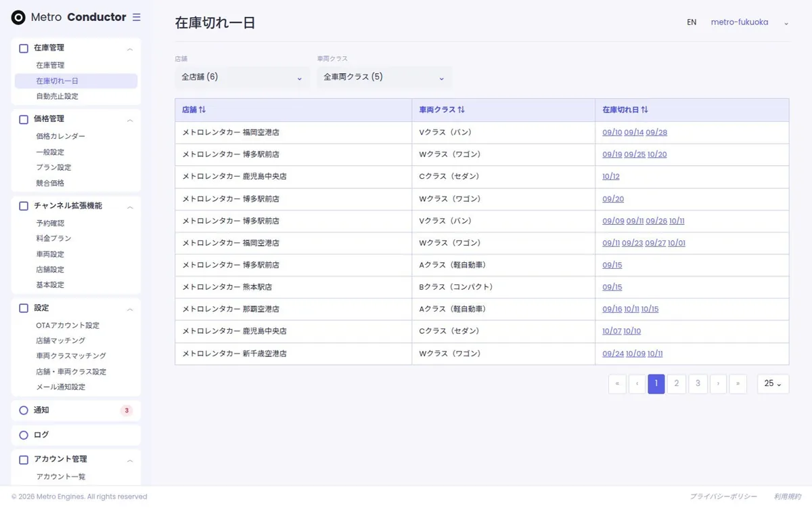The width and height of the screenshot is (812, 508).
Task: Click メトロレンタカー 熊本駅店 cell
Action: 293,287
